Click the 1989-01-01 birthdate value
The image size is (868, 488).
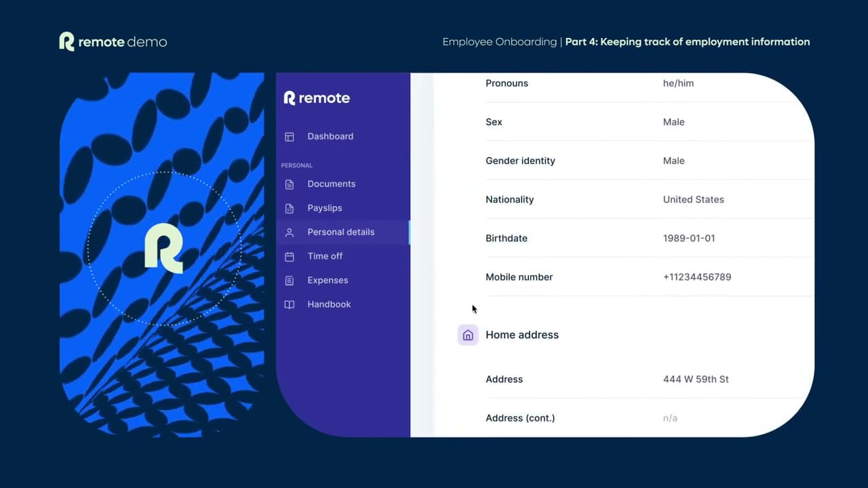689,238
